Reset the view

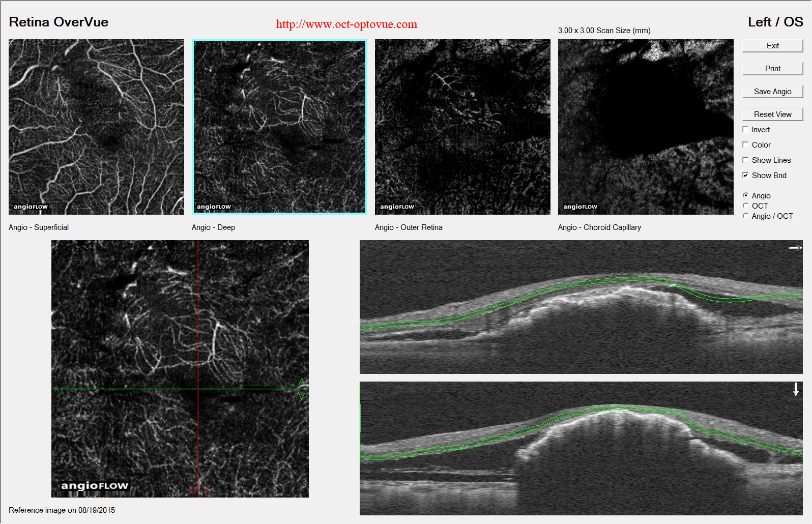pyautogui.click(x=772, y=114)
